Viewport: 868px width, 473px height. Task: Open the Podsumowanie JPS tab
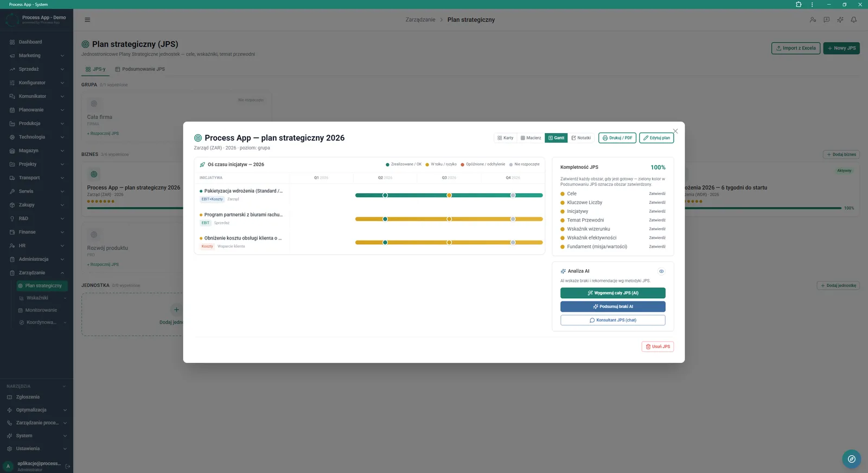140,69
